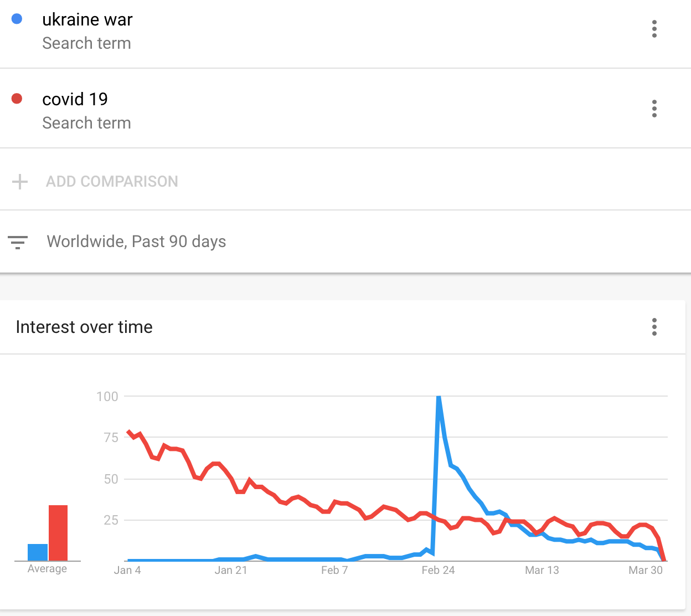Click the Interest over time heading
The image size is (691, 616).
[x=84, y=327]
